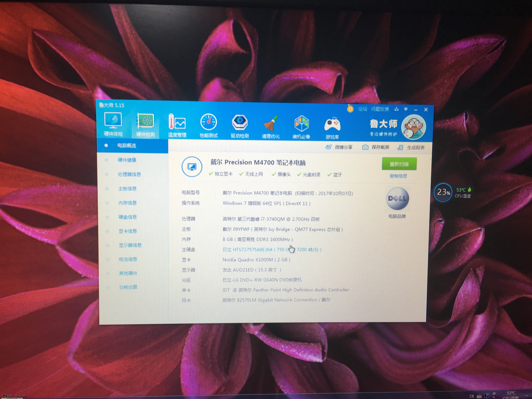532x399 pixels.
Task: Open the 论坛 forum link
Action: (x=362, y=109)
